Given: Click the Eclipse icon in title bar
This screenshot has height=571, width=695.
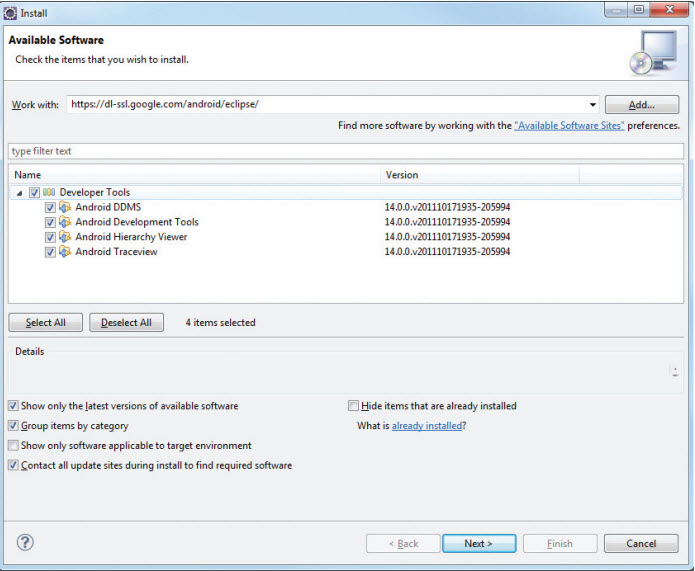Looking at the screenshot, I should 10,13.
